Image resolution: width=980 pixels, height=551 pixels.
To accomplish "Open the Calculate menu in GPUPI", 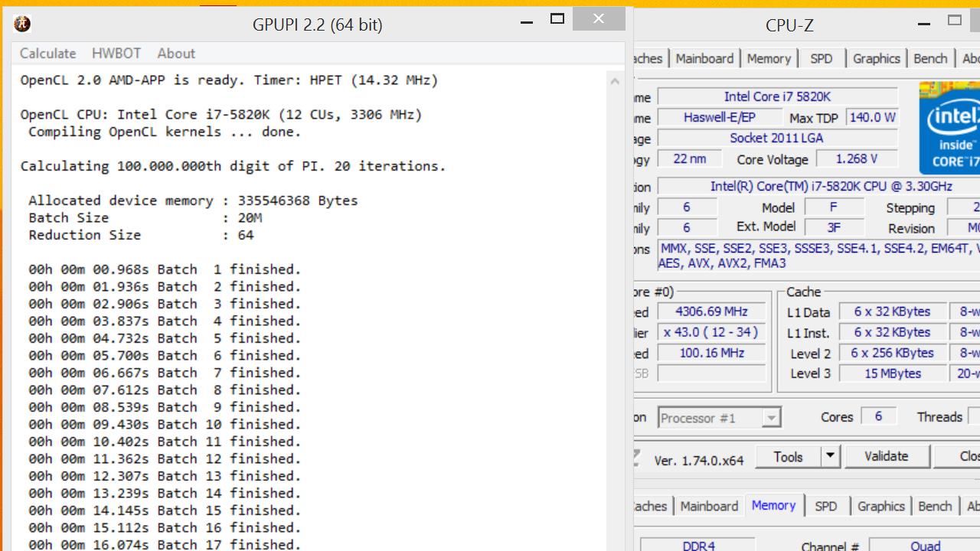I will click(x=47, y=54).
